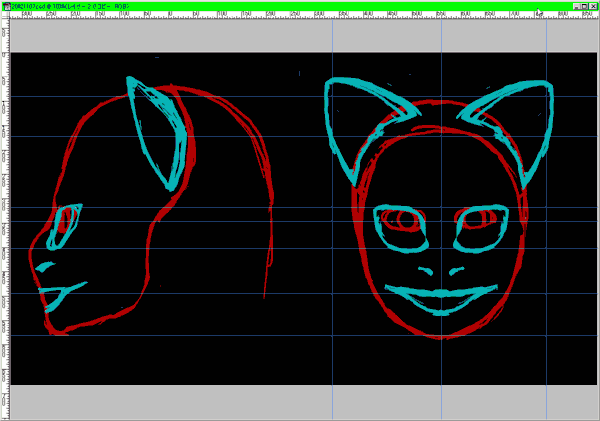600x421 pixels.
Task: Click the cyan mouth on the front-facing mask
Action: point(440,298)
